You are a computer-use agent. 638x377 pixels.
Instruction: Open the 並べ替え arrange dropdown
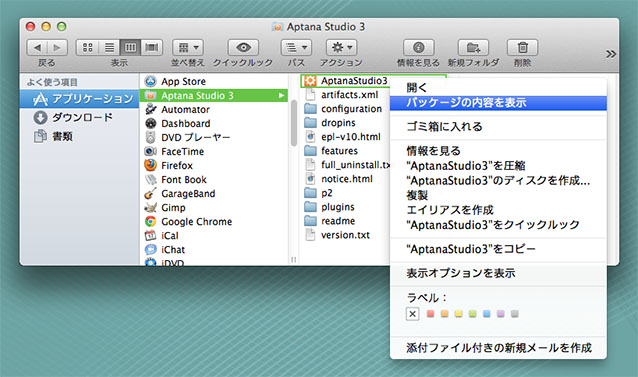pyautogui.click(x=188, y=48)
